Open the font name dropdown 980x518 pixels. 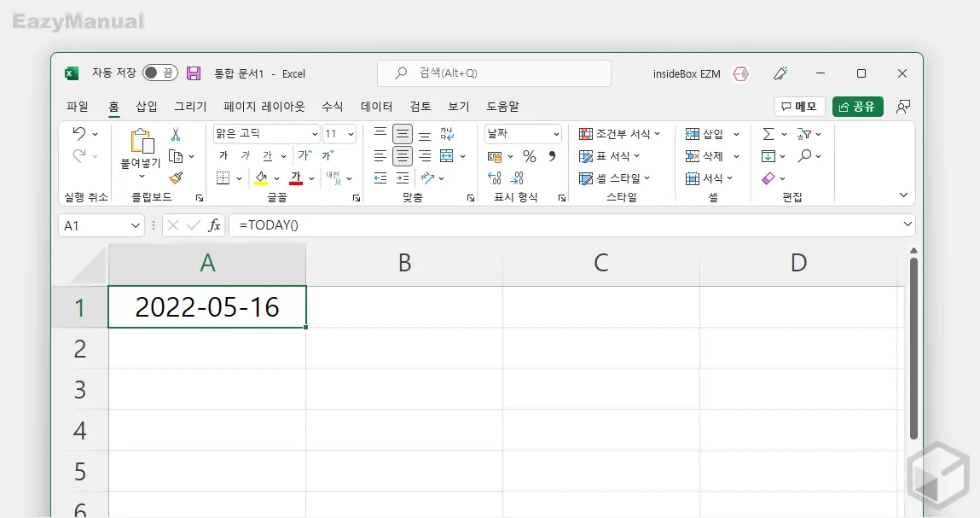pyautogui.click(x=314, y=134)
